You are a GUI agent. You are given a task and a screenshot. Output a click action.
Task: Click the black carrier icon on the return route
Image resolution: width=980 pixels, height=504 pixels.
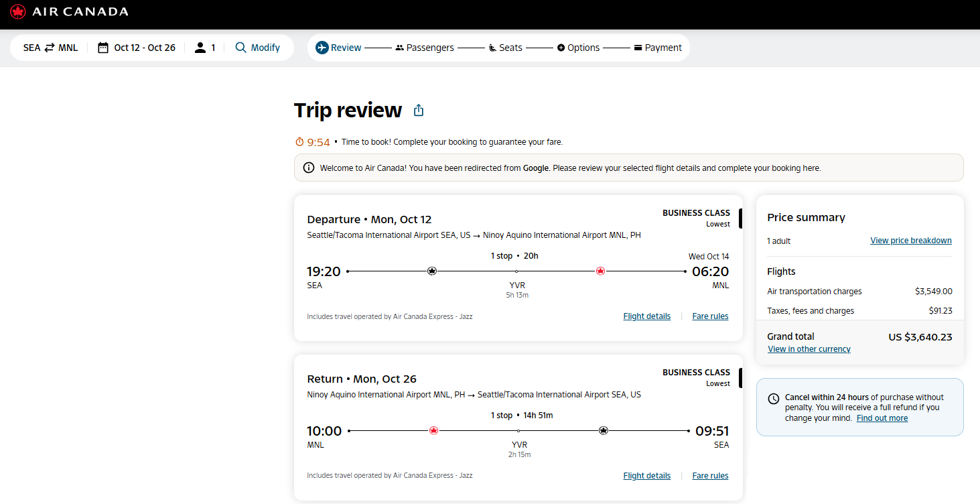(x=604, y=430)
